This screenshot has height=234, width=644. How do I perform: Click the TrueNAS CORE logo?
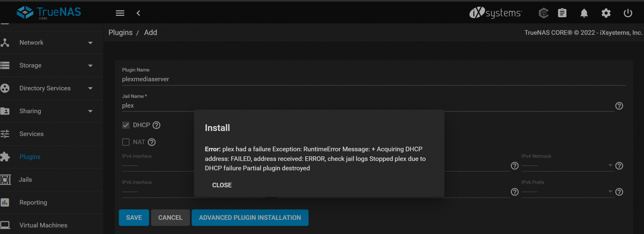[x=49, y=13]
